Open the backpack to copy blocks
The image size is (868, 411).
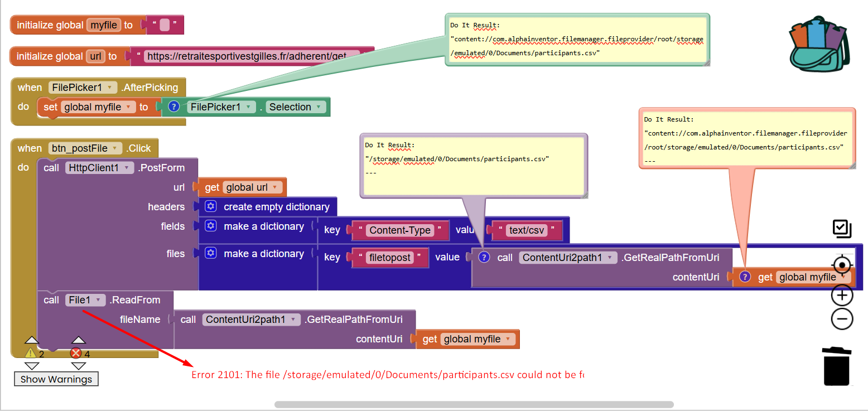tap(819, 43)
